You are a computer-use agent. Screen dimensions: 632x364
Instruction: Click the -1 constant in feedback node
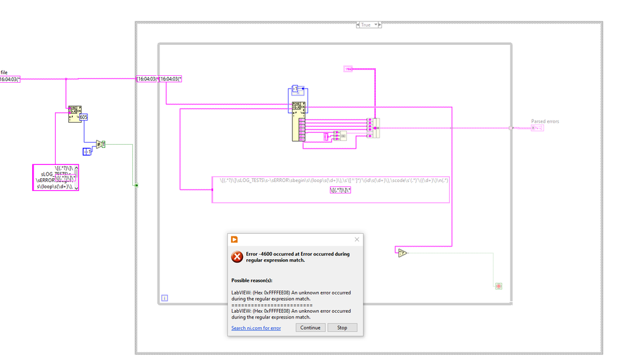(x=295, y=88)
